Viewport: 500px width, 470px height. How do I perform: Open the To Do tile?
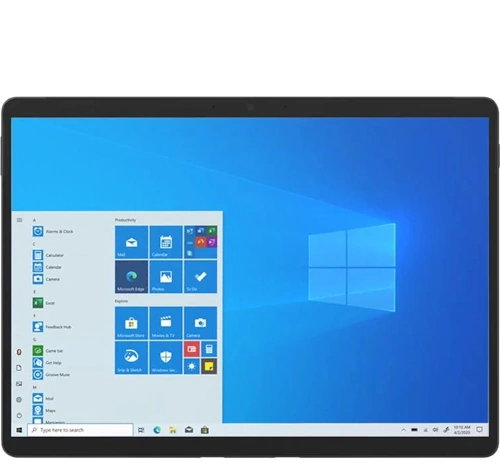[x=201, y=277]
